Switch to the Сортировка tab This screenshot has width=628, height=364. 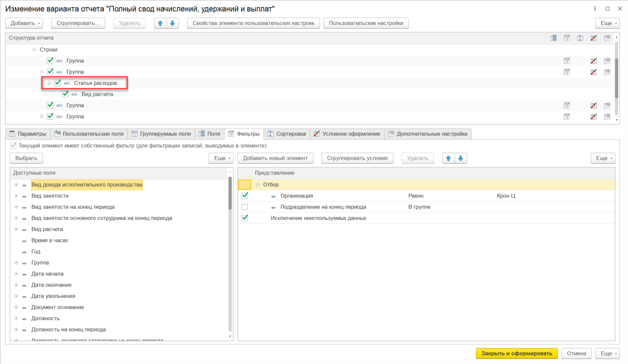click(287, 134)
